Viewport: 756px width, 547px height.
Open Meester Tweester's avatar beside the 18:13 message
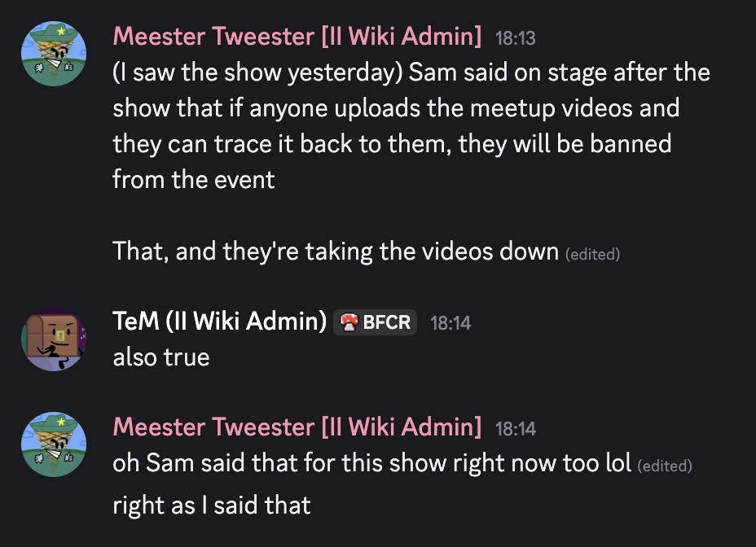click(54, 54)
